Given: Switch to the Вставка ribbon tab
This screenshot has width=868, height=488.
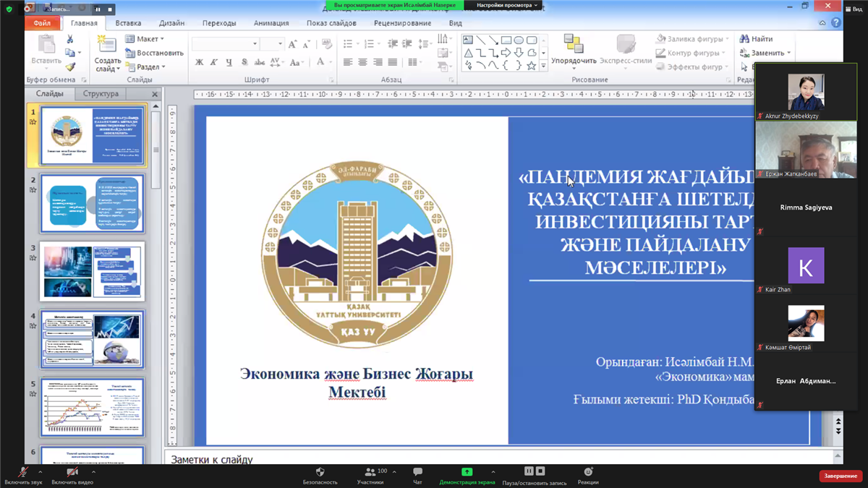Looking at the screenshot, I should (128, 23).
